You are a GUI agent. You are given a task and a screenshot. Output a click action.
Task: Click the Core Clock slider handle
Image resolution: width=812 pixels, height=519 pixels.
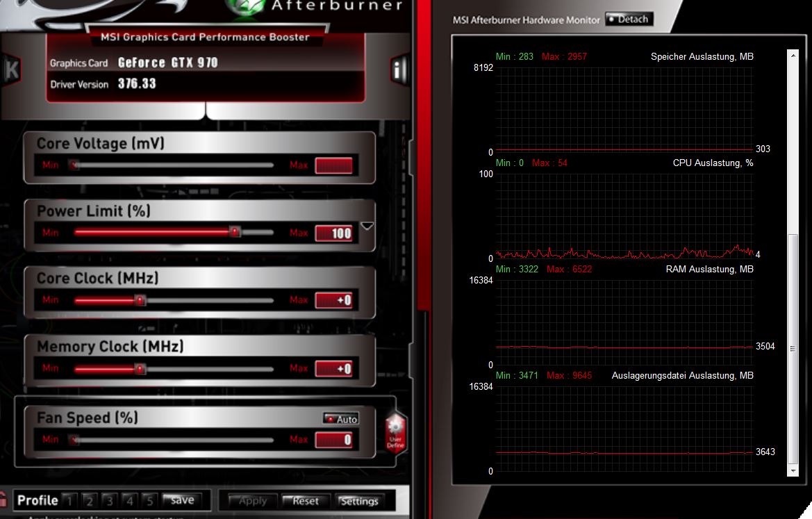140,300
